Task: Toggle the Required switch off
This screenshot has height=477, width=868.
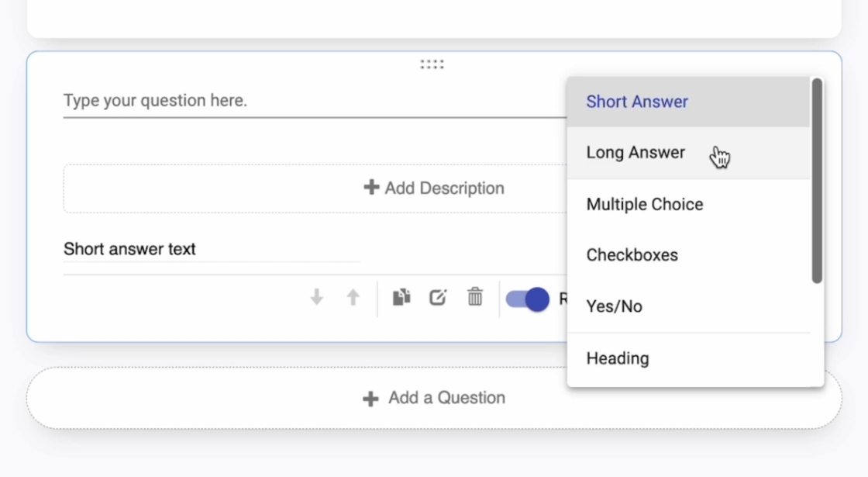Action: point(528,299)
